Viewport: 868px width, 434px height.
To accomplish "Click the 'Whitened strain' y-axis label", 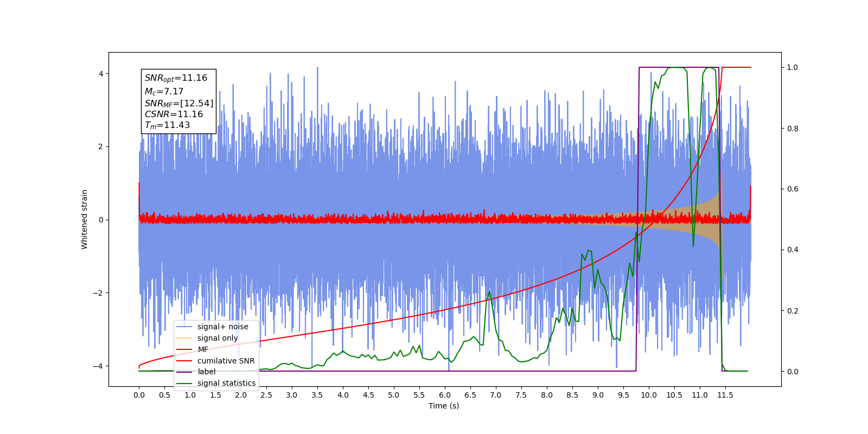I will click(85, 219).
